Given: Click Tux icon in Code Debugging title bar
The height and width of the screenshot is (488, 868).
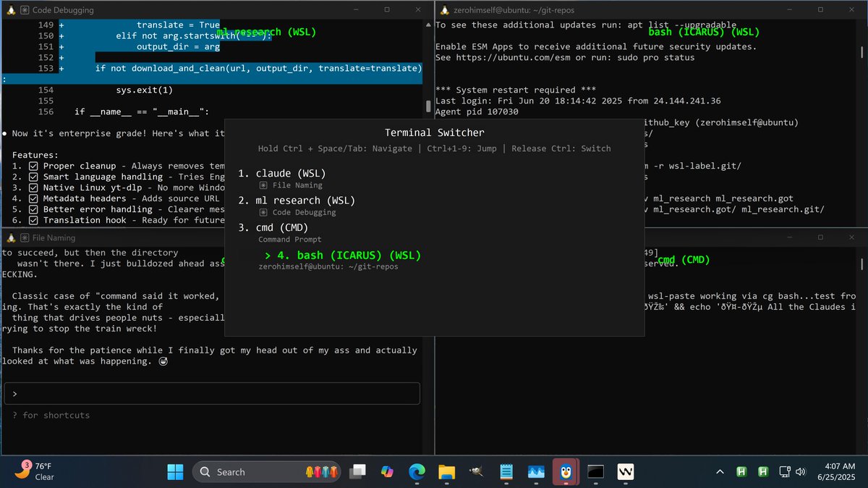Looking at the screenshot, I should pyautogui.click(x=11, y=10).
